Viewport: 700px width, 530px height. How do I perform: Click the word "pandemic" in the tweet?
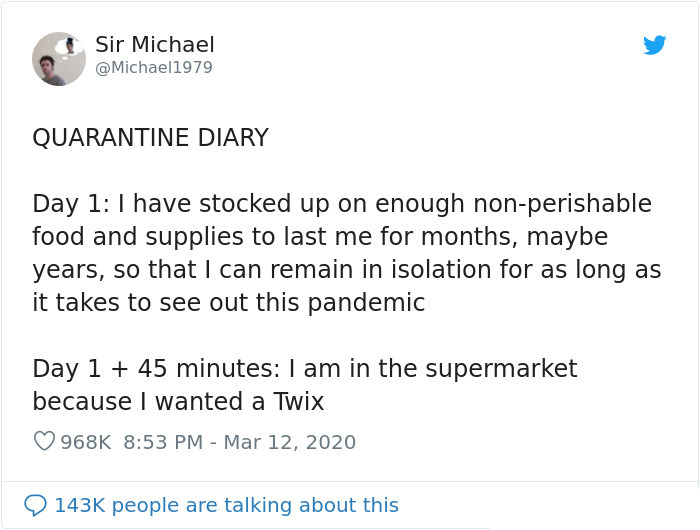tap(368, 303)
